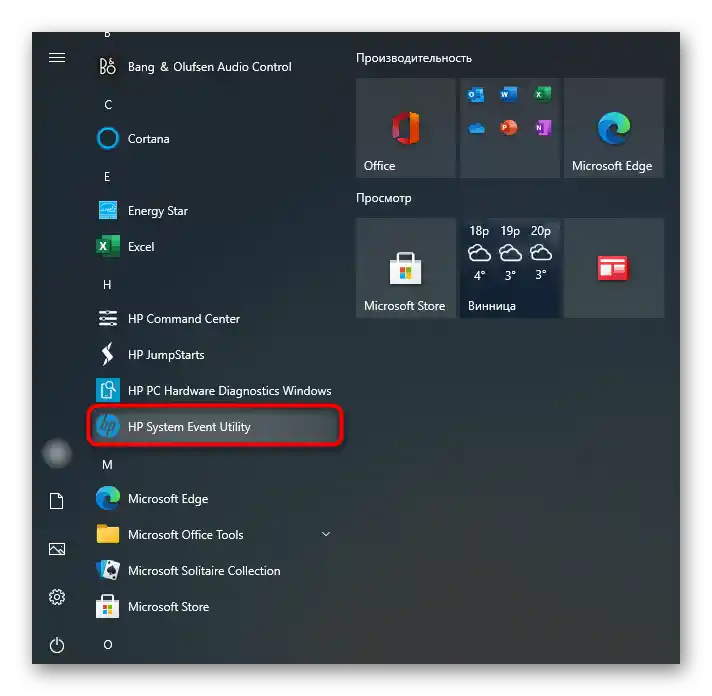Image resolution: width=712 pixels, height=696 pixels.
Task: Open the Office tile
Action: pyautogui.click(x=405, y=128)
